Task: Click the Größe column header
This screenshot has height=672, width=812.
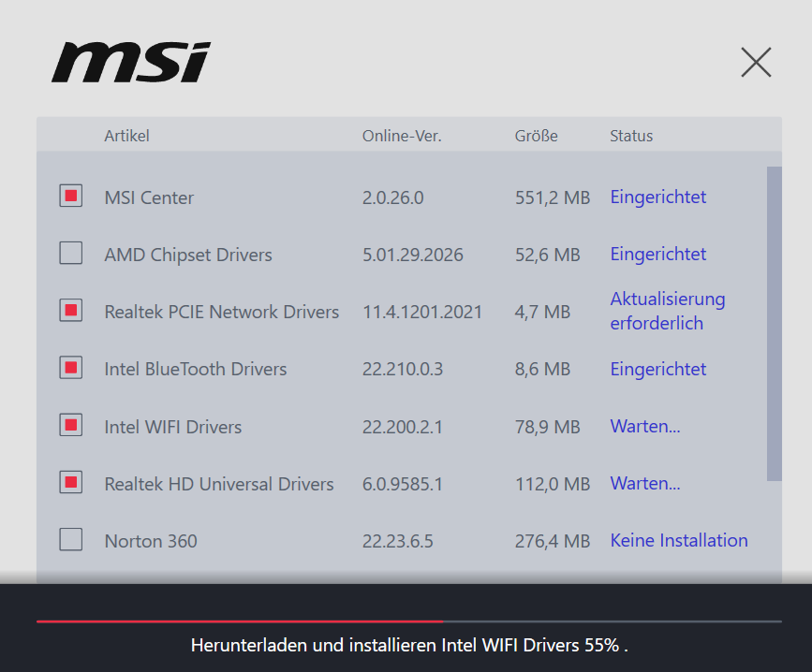Action: coord(536,136)
